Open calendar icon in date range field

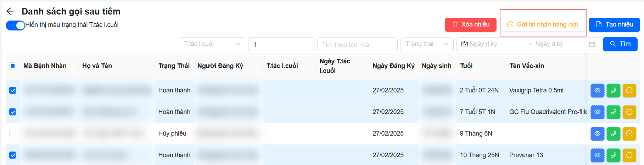592,44
